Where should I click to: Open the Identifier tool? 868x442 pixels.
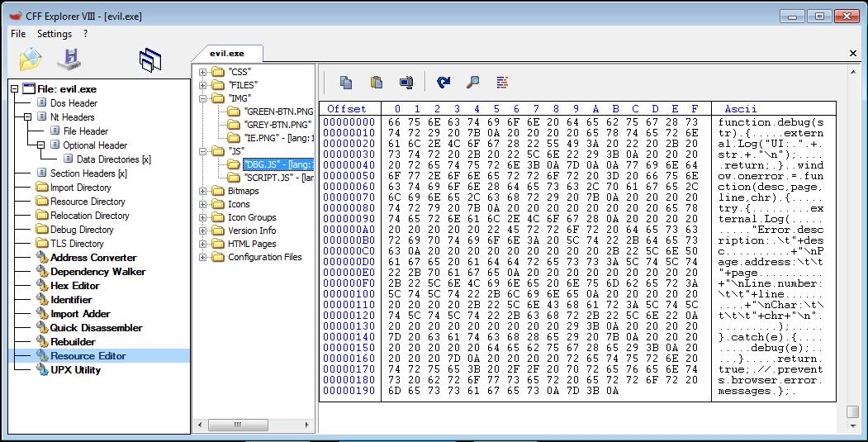click(x=71, y=300)
